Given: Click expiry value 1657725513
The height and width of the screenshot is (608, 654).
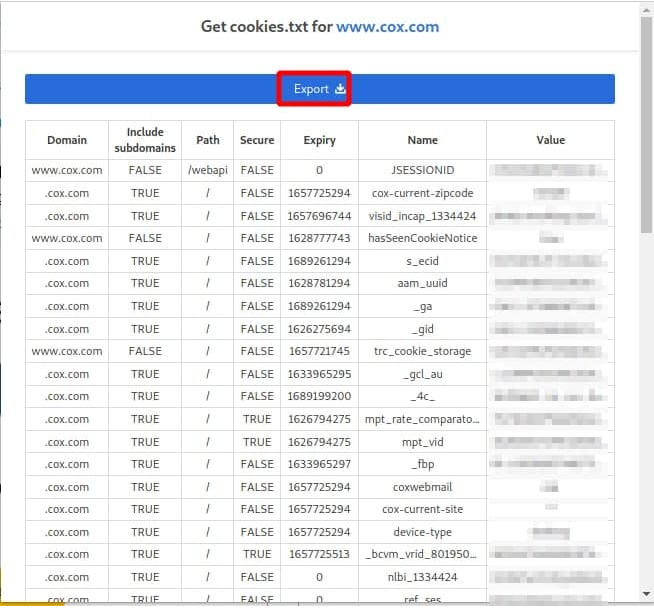Looking at the screenshot, I should pos(319,554).
